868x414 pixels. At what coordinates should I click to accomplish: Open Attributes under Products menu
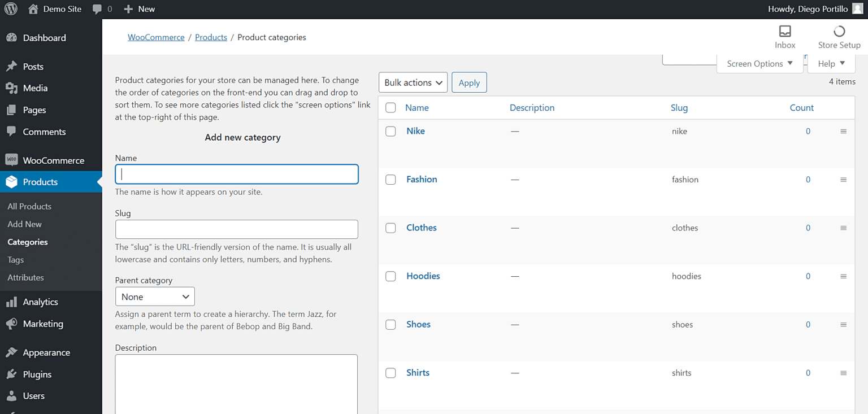tap(25, 277)
